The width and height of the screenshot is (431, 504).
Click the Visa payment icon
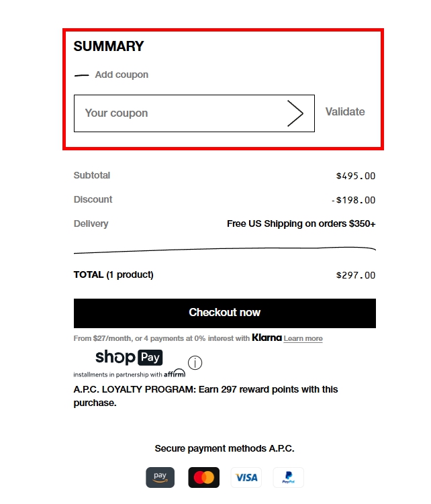[x=246, y=477]
